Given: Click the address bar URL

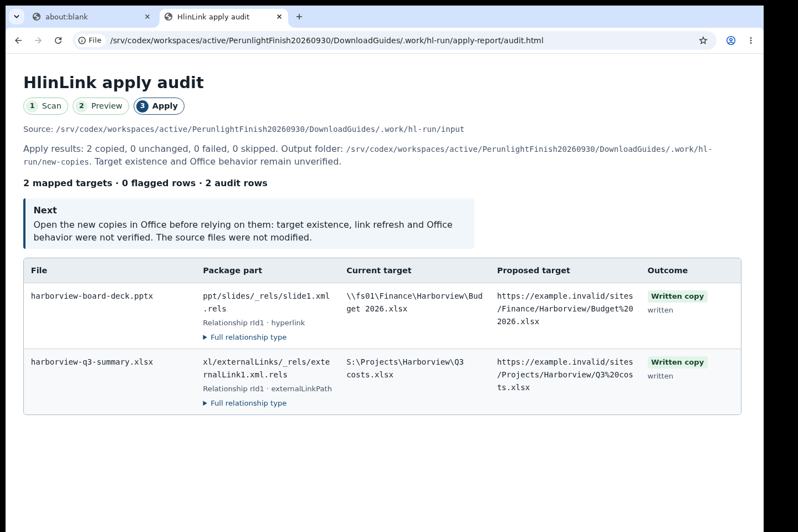Looking at the screenshot, I should 326,40.
